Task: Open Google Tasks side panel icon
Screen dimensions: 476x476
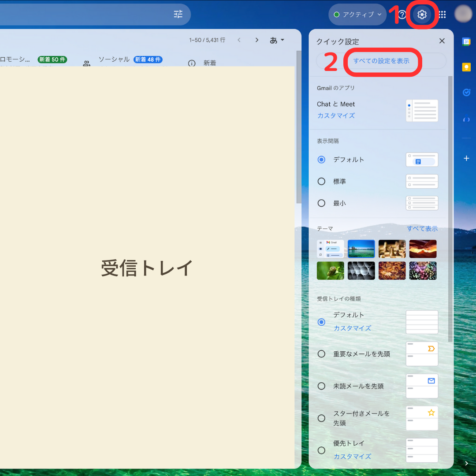Action: (x=466, y=92)
